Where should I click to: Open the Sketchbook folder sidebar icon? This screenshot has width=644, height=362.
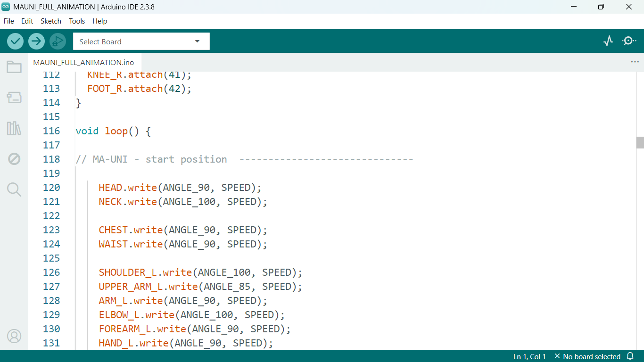click(x=14, y=67)
